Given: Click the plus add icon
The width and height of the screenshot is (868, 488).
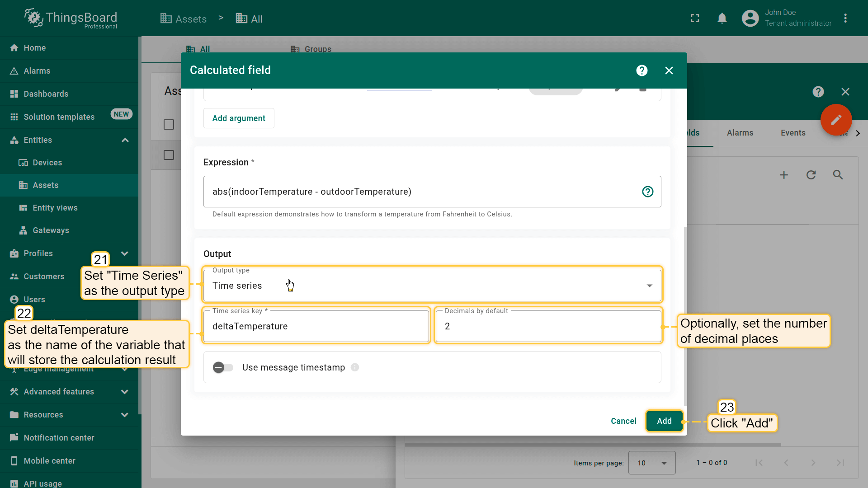Looking at the screenshot, I should coord(784,175).
